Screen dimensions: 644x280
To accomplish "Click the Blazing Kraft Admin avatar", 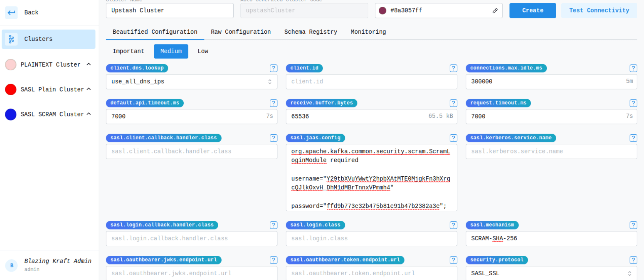I will (x=12, y=266).
